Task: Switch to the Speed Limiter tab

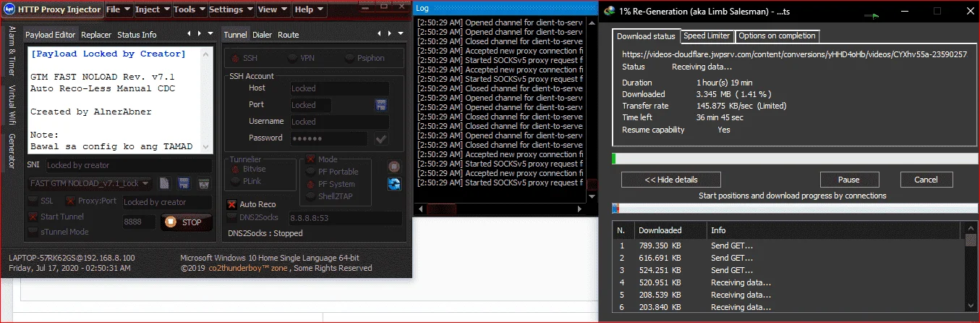Action: tap(707, 35)
